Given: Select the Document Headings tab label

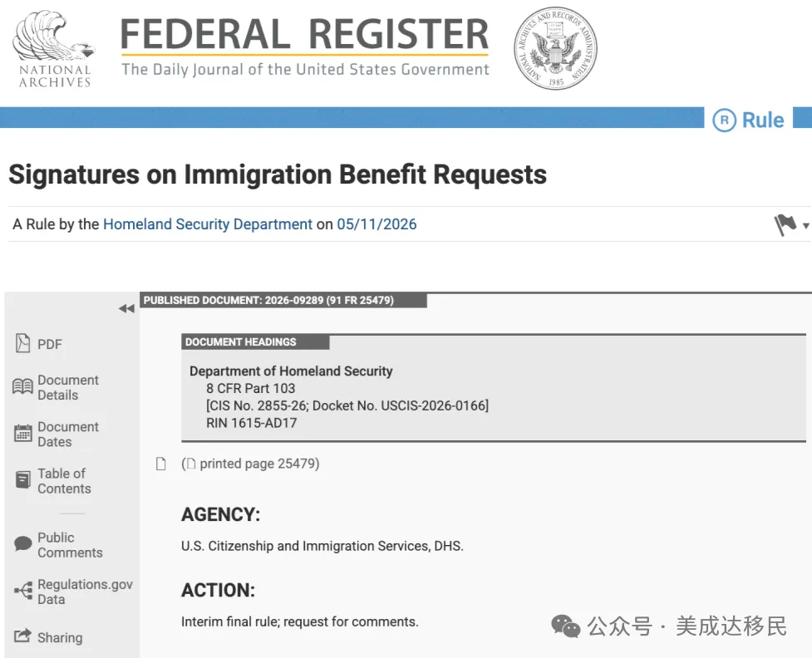Looking at the screenshot, I should pos(255,342).
